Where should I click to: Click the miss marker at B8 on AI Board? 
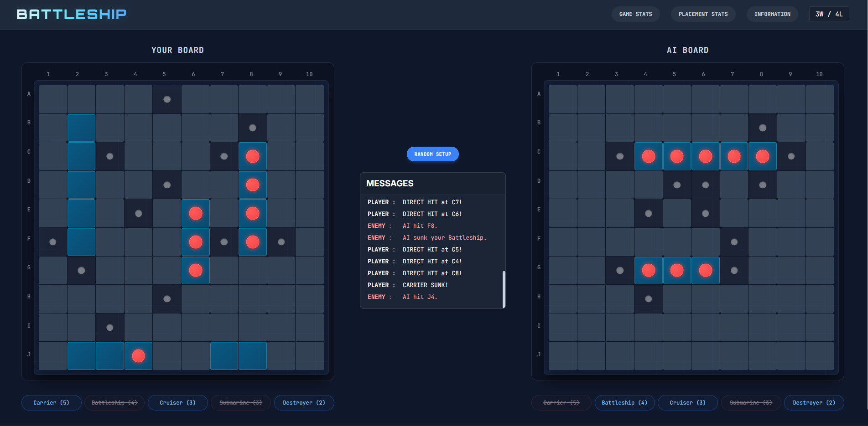click(x=762, y=128)
